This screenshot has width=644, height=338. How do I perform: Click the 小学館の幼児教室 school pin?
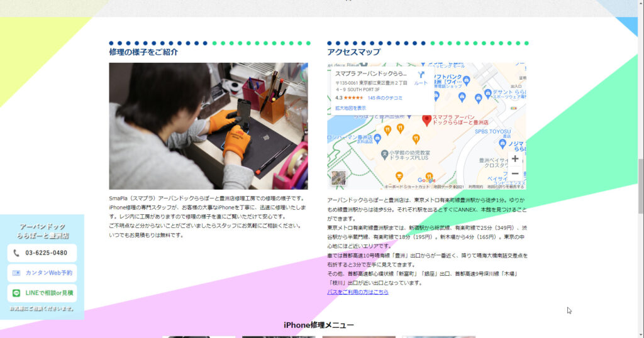pos(384,154)
